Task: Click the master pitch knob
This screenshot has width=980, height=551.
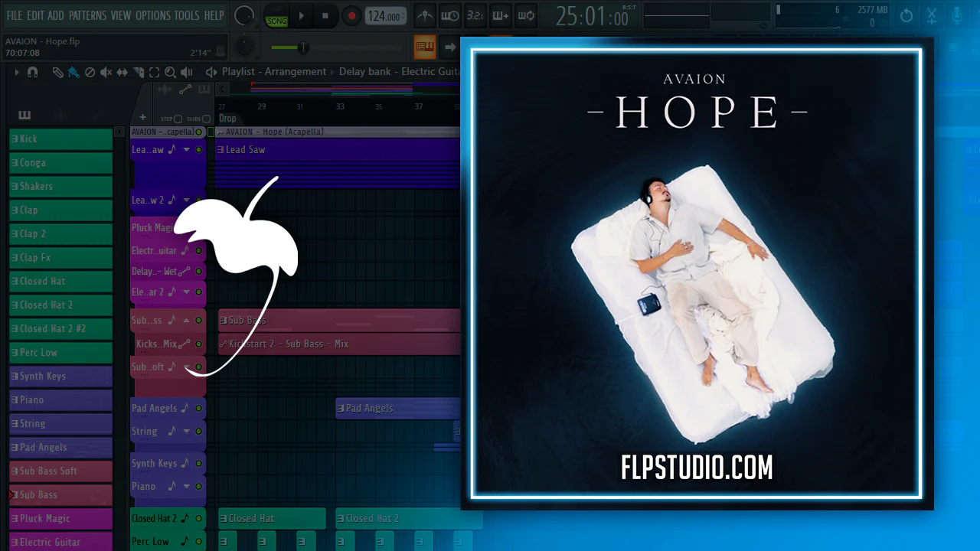Action: point(243,46)
